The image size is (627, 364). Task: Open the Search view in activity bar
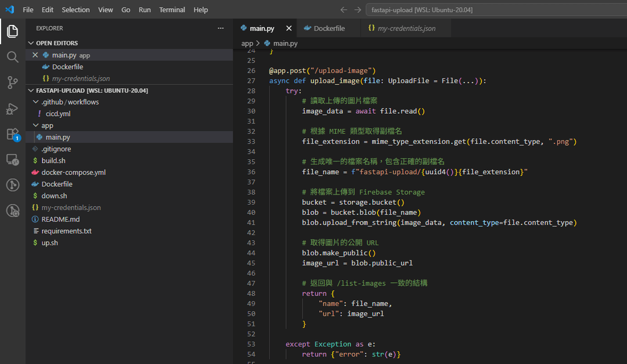pyautogui.click(x=12, y=57)
